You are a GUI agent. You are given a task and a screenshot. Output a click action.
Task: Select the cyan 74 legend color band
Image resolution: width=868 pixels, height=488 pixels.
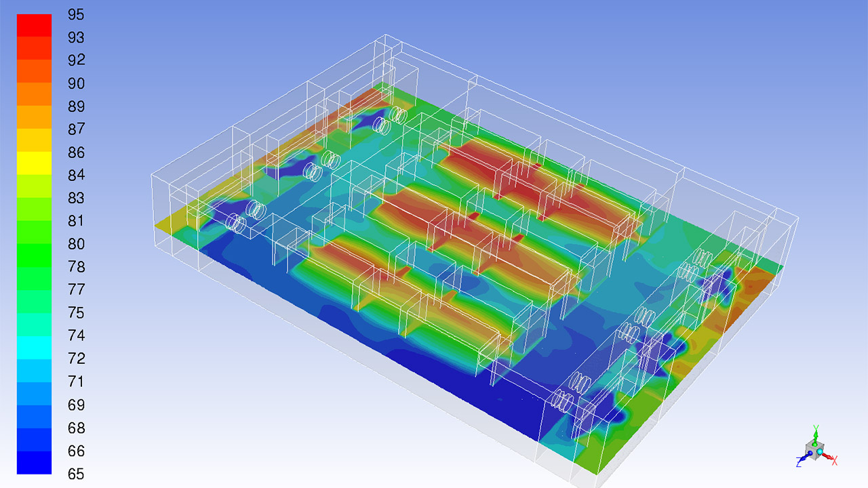[x=34, y=347]
